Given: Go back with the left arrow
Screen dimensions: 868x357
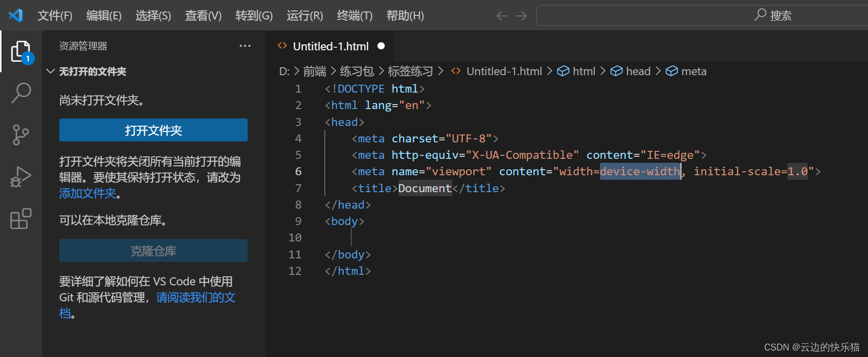Looking at the screenshot, I should tap(502, 16).
